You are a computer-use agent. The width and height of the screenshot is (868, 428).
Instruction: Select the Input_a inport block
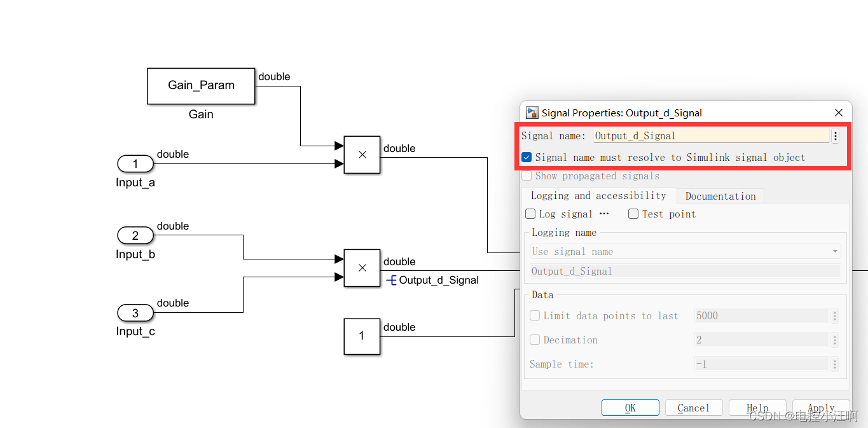[x=135, y=163]
